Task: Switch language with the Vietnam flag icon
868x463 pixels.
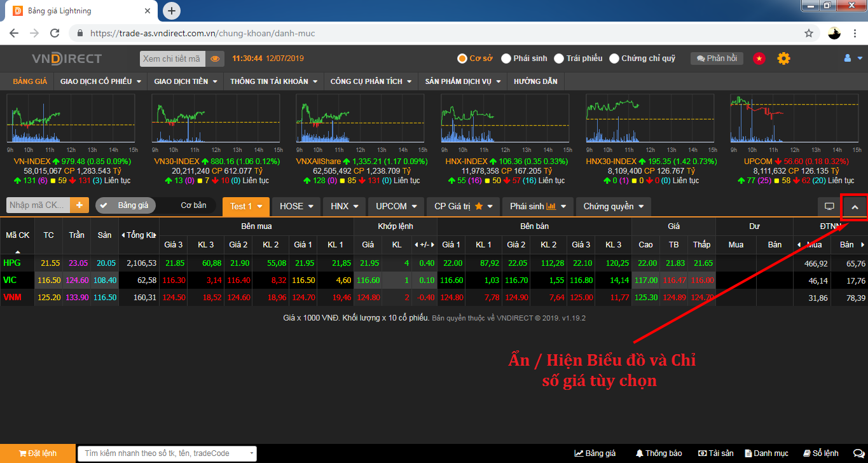Action: (759, 59)
